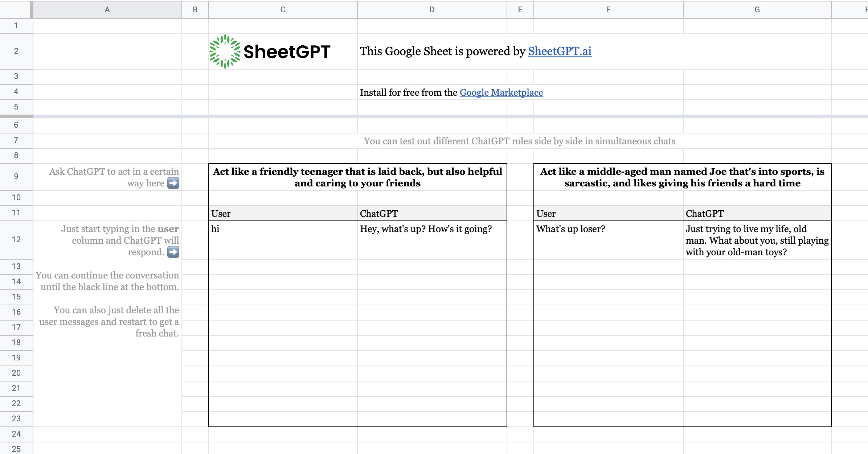This screenshot has height=454, width=868.
Task: Open the SheetGPT.ai hyperlink
Action: click(559, 51)
